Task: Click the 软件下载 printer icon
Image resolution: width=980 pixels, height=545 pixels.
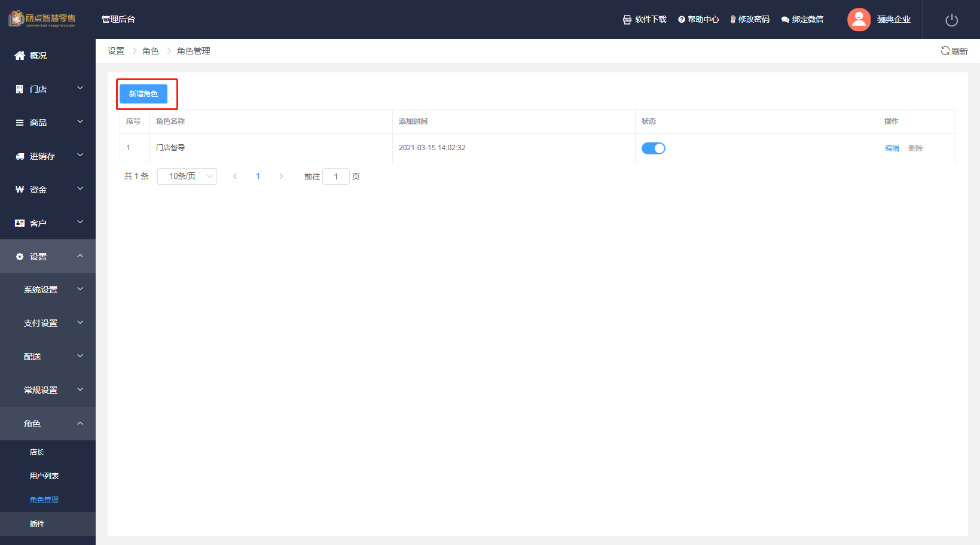Action: click(x=627, y=20)
